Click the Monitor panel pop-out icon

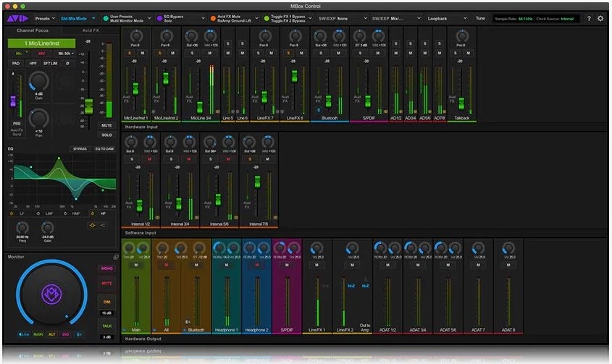coord(116,257)
